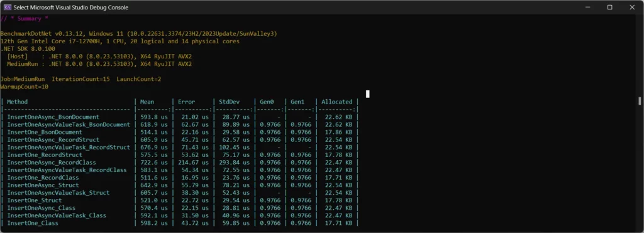Click the '[Host]' runtime line

[x=99, y=57]
